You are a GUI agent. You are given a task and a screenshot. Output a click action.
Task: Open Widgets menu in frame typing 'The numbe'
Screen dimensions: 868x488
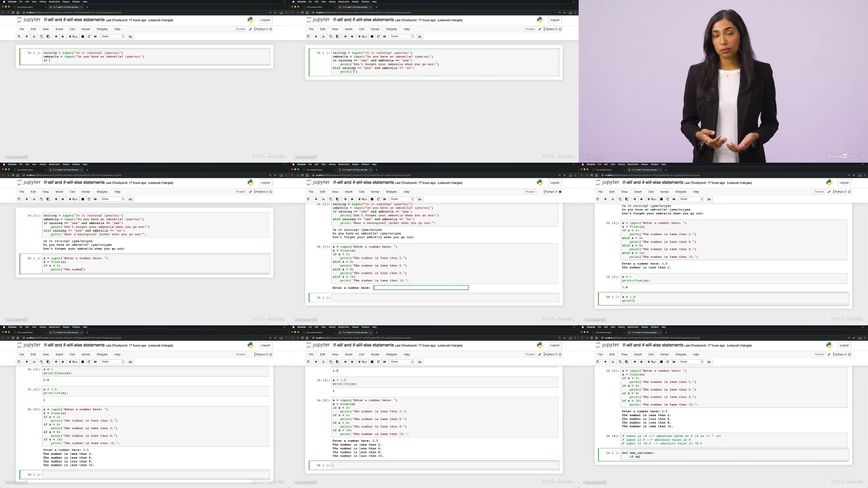(x=102, y=192)
